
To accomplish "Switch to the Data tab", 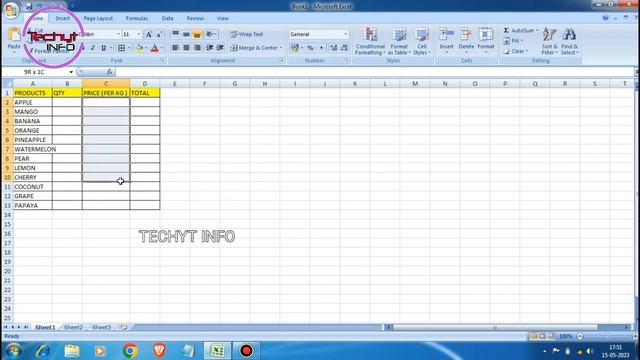I will [167, 18].
